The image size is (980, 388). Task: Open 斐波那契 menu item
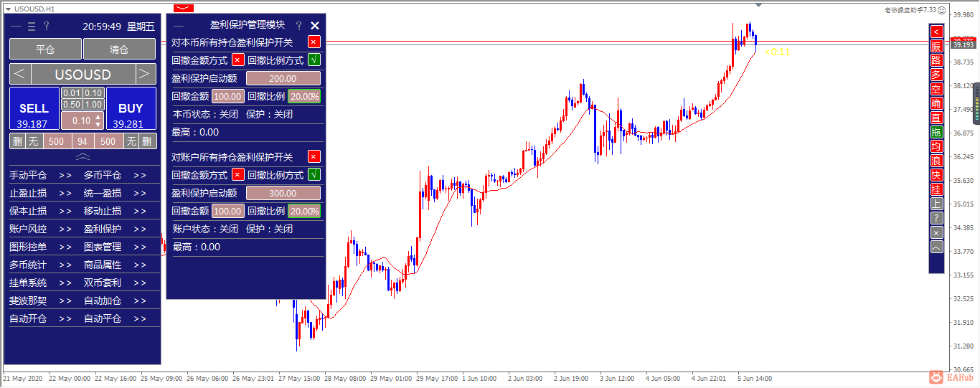[x=28, y=301]
